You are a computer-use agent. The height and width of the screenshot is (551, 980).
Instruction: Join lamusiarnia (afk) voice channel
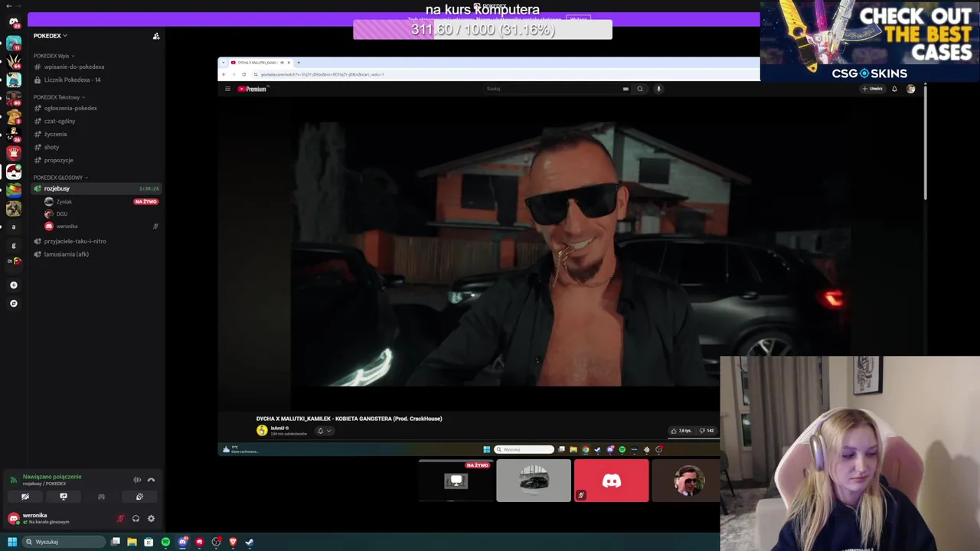coord(97,254)
